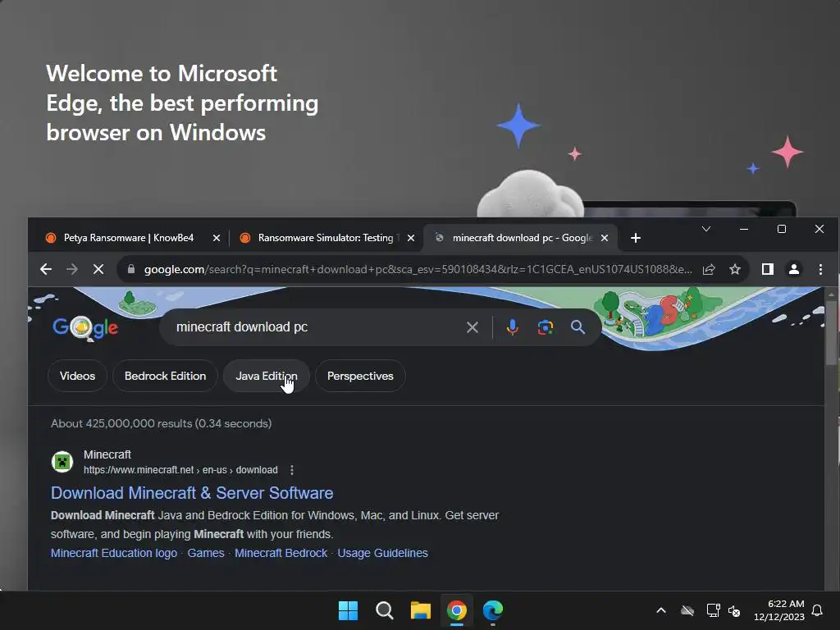Viewport: 840px width, 630px height.
Task: Show hidden system tray icons
Action: tap(661, 610)
